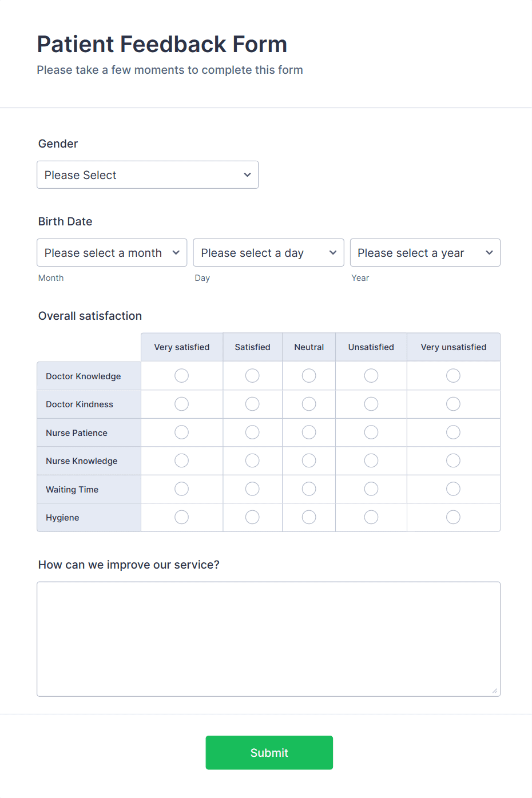
Task: Select Unsatisfied for Nurse Patience
Action: pos(371,432)
